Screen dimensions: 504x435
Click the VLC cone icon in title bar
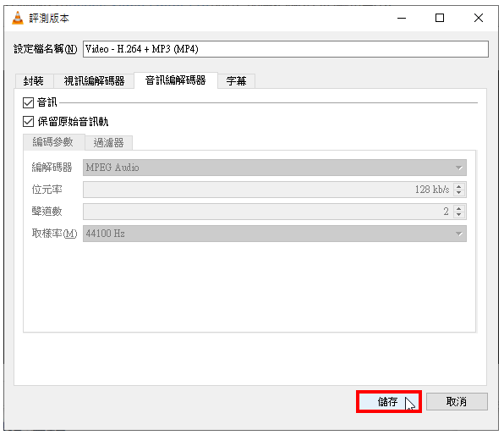[x=18, y=18]
